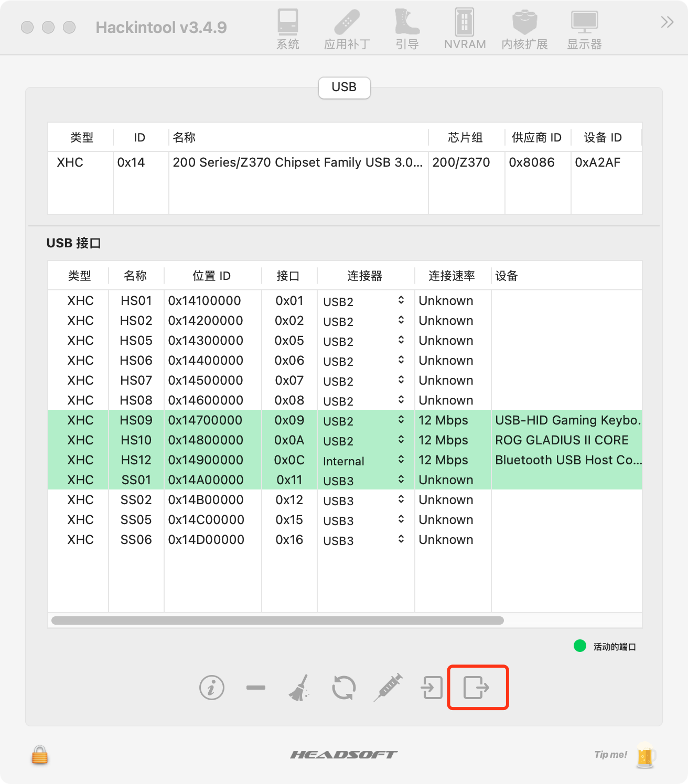This screenshot has height=784, width=688.
Task: Sort ports by 接口 column header
Action: tap(288, 276)
